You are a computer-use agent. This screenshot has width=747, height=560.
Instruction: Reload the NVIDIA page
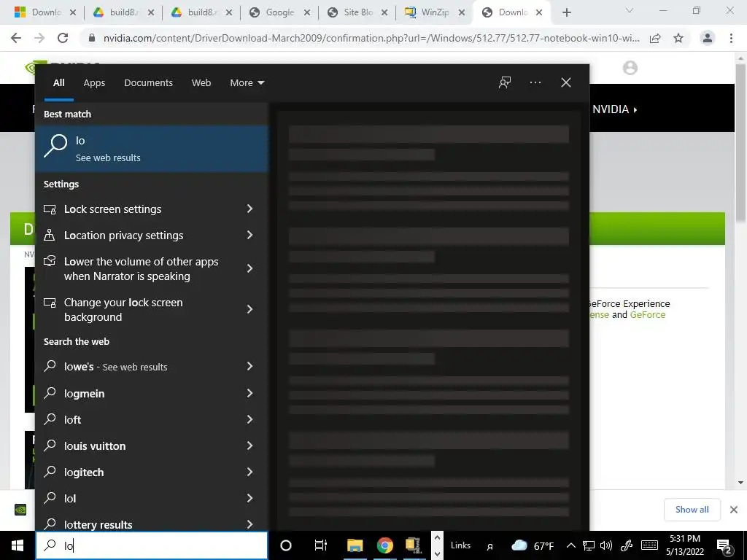pyautogui.click(x=63, y=38)
